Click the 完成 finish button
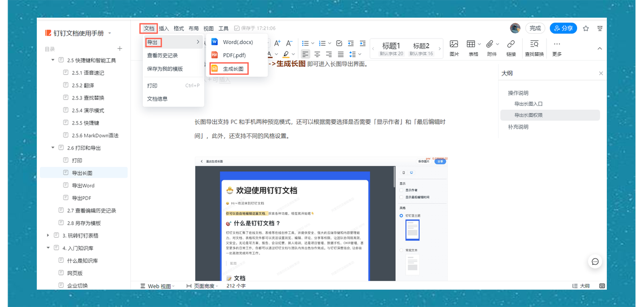The width and height of the screenshot is (644, 307). [535, 28]
